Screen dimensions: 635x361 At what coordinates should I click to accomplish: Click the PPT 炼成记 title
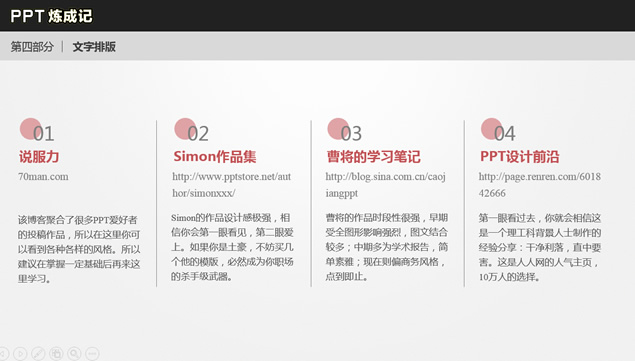pos(51,16)
